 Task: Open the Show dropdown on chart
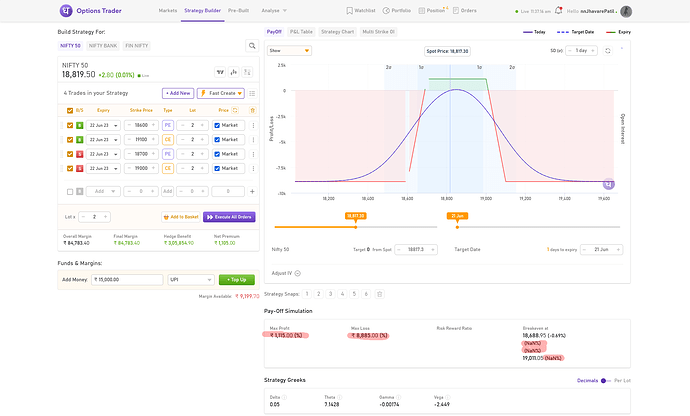289,49
